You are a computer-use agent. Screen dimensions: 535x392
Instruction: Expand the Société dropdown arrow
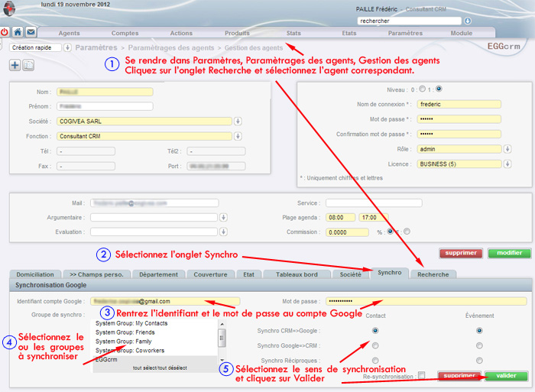point(238,121)
